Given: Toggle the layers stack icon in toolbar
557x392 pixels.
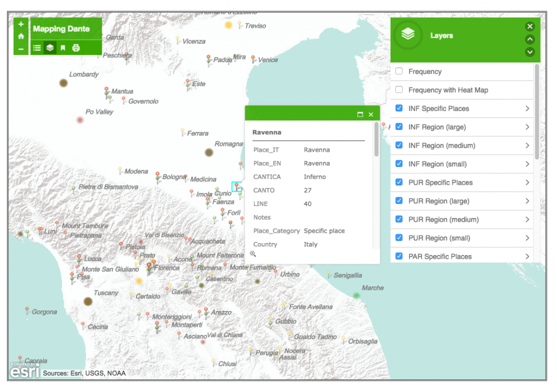Looking at the screenshot, I should tap(50, 48).
